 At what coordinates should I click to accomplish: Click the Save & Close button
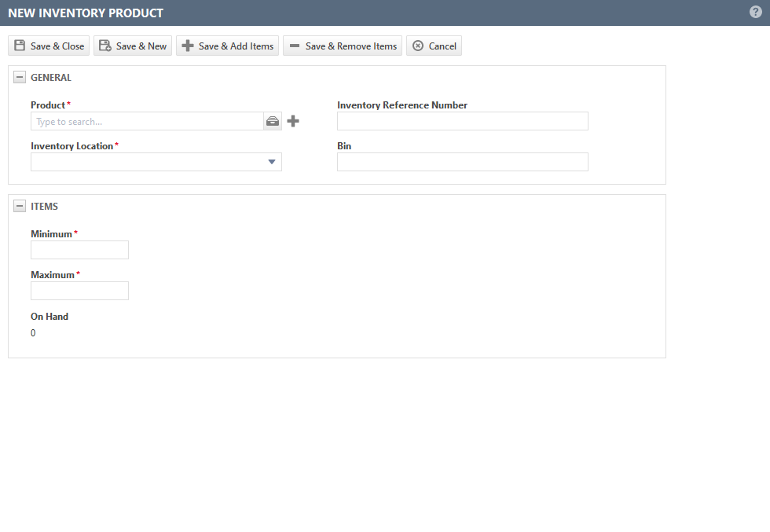(49, 46)
